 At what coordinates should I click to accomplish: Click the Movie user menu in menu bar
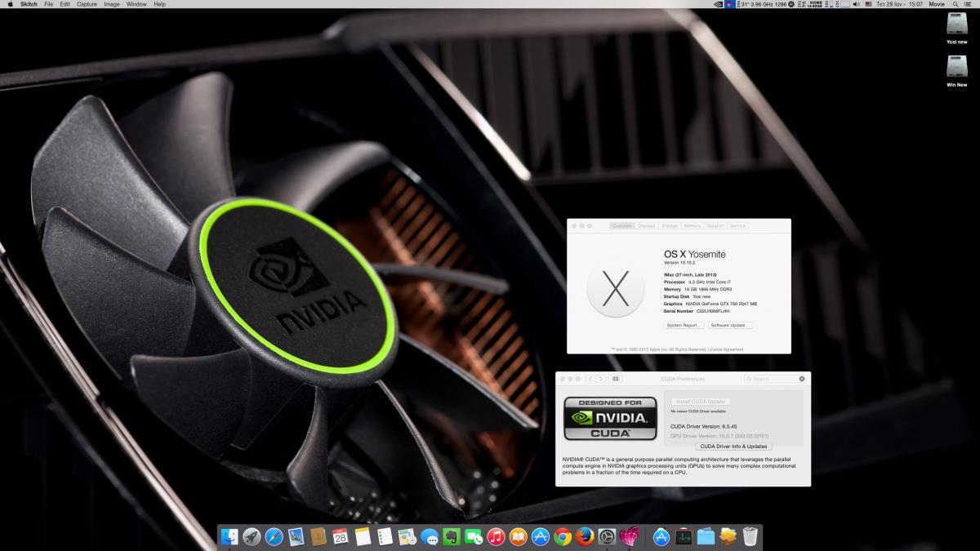tap(936, 4)
